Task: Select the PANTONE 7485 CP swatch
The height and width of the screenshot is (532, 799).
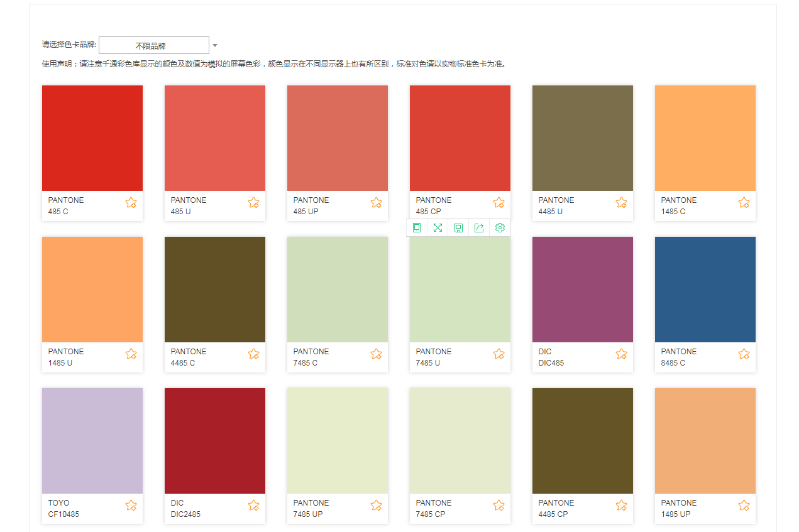Action: (460, 441)
